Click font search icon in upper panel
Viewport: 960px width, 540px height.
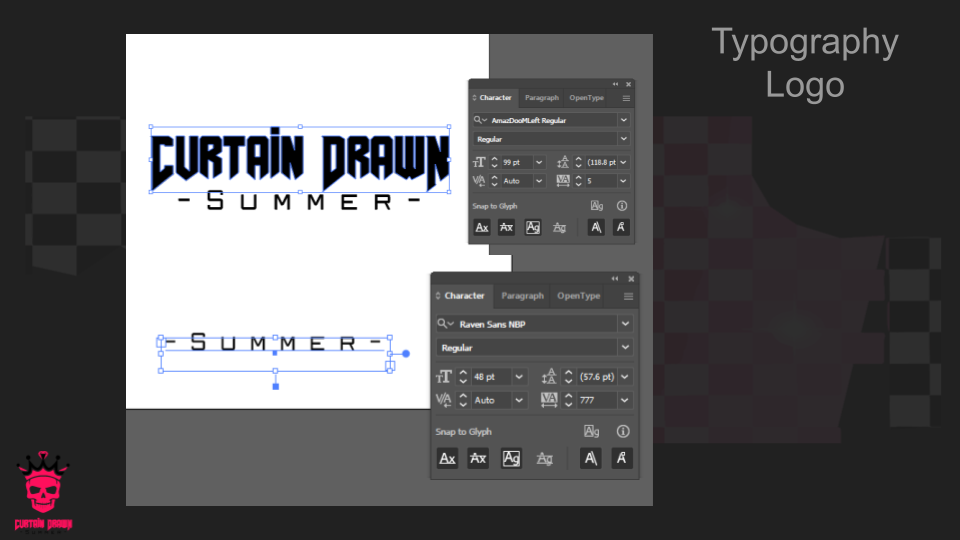click(480, 120)
